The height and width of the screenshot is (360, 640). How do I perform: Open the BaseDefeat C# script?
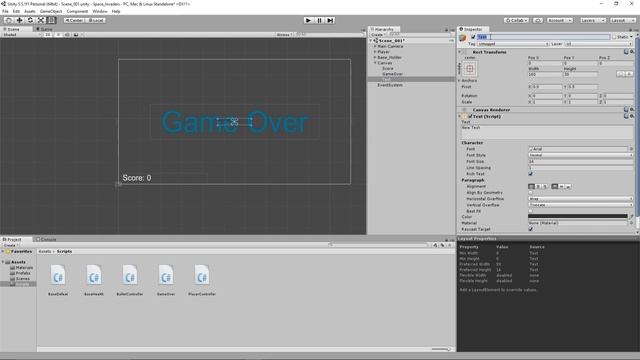pyautogui.click(x=58, y=279)
